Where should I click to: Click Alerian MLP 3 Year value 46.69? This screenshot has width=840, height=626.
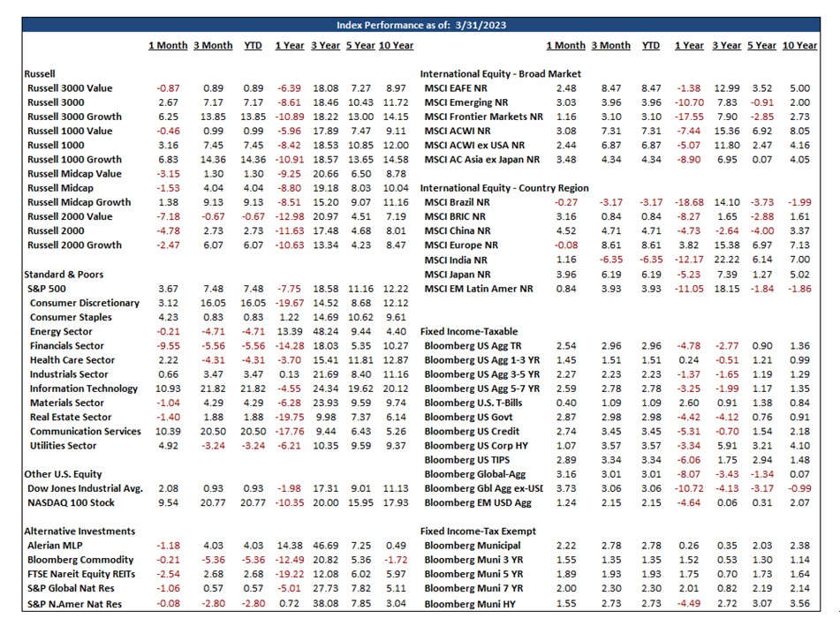tap(326, 546)
